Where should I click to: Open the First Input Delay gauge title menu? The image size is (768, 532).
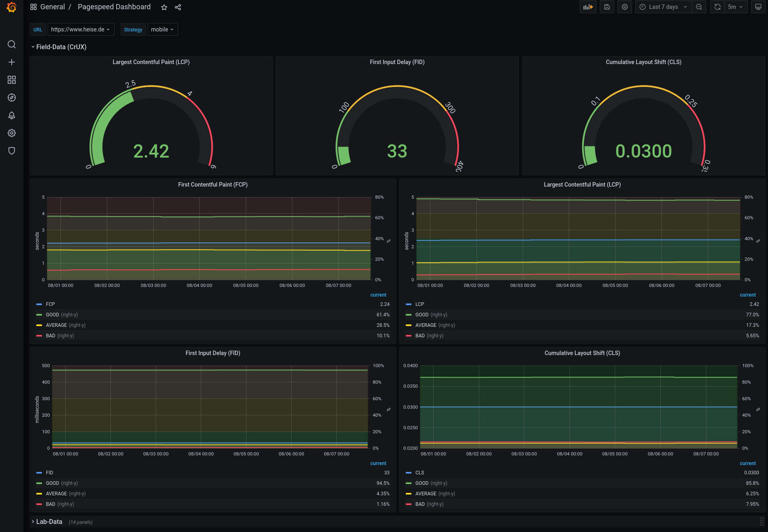tap(397, 62)
